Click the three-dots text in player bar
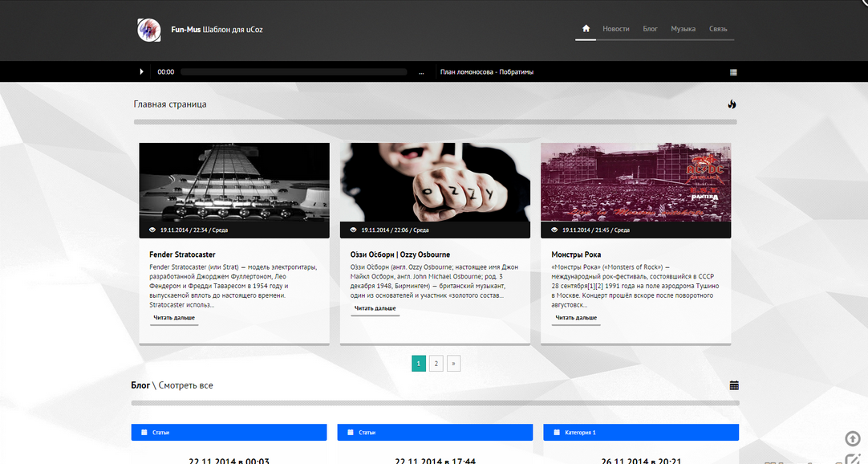 (421, 72)
